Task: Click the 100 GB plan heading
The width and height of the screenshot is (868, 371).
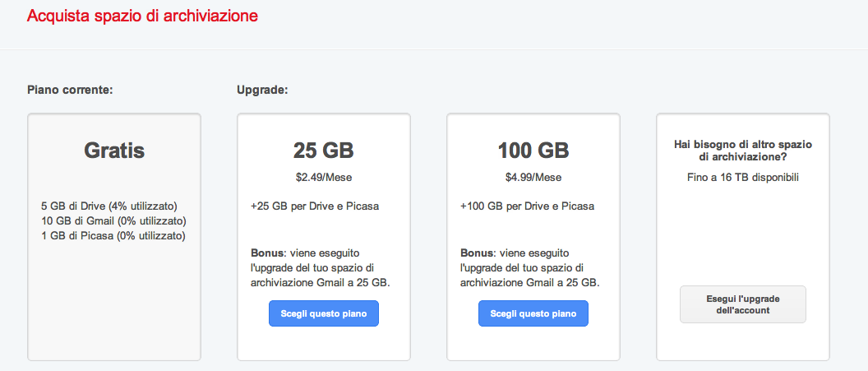Action: coord(533,150)
